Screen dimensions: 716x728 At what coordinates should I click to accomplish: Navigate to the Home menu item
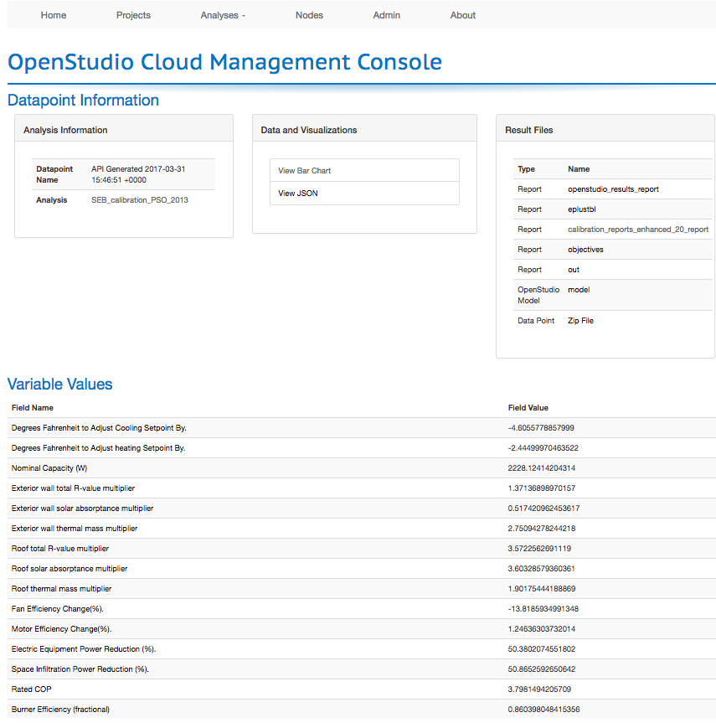tap(53, 14)
